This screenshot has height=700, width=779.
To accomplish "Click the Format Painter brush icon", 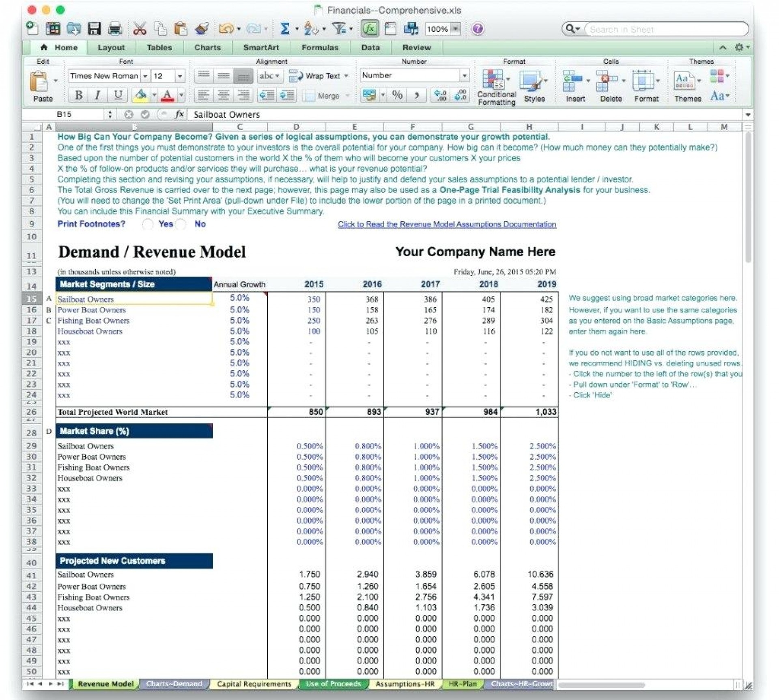I will click(x=202, y=29).
